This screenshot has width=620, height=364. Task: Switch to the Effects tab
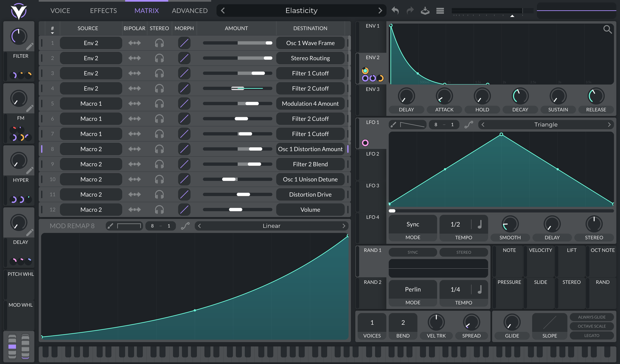(103, 11)
